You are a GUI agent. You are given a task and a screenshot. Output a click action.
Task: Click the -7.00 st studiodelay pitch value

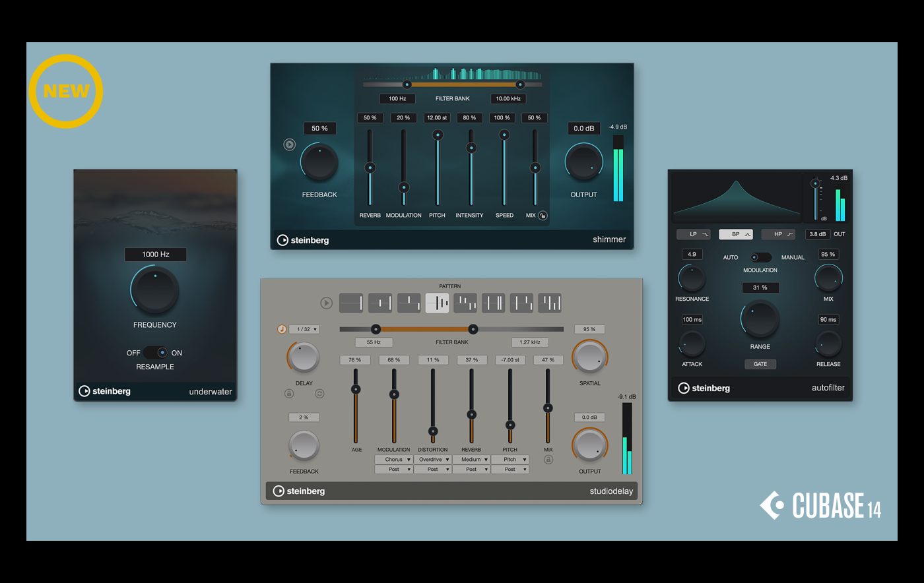(x=510, y=360)
